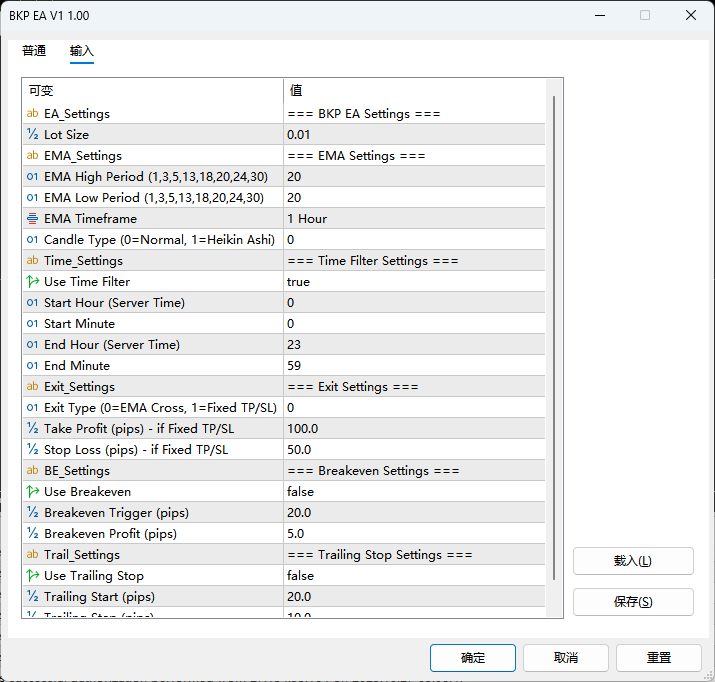715x682 pixels.
Task: Click the 确定 confirm button
Action: pyautogui.click(x=473, y=658)
